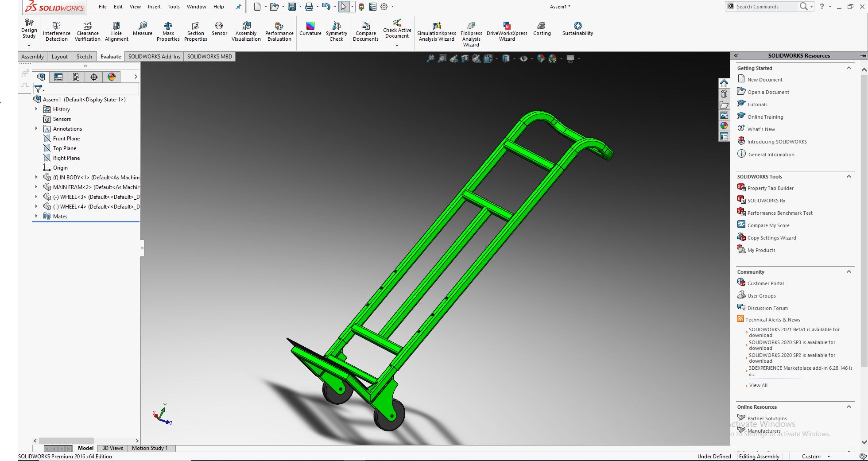Select Front Plane in the tree
Screen dimensions: 868x461
tap(66, 139)
